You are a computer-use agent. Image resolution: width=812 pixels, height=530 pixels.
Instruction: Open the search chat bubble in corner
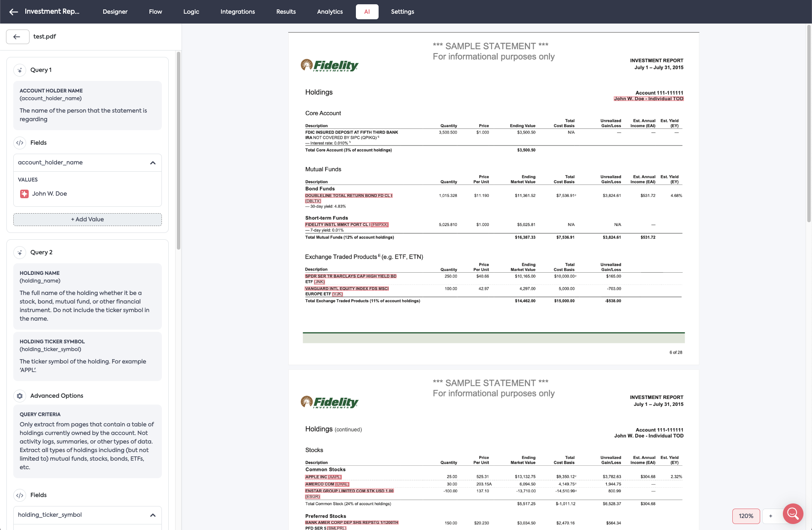[793, 513]
